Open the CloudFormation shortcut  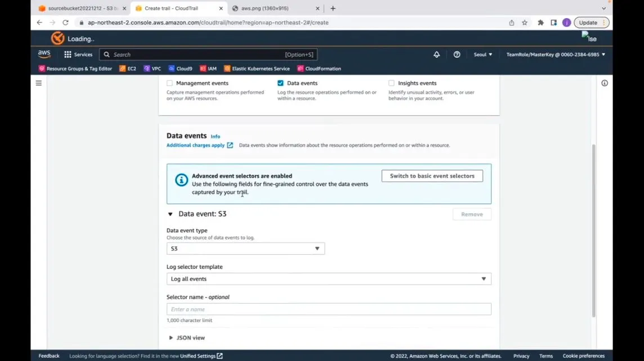point(319,69)
